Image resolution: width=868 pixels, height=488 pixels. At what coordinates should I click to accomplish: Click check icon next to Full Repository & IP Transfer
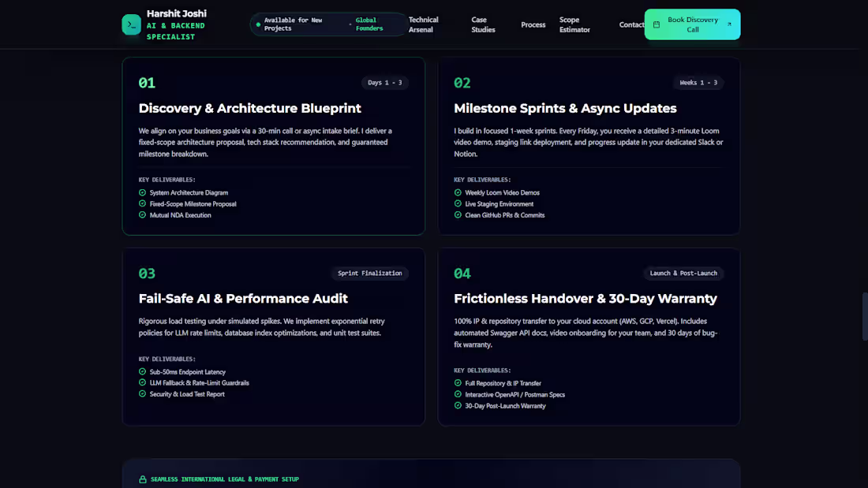pyautogui.click(x=458, y=383)
